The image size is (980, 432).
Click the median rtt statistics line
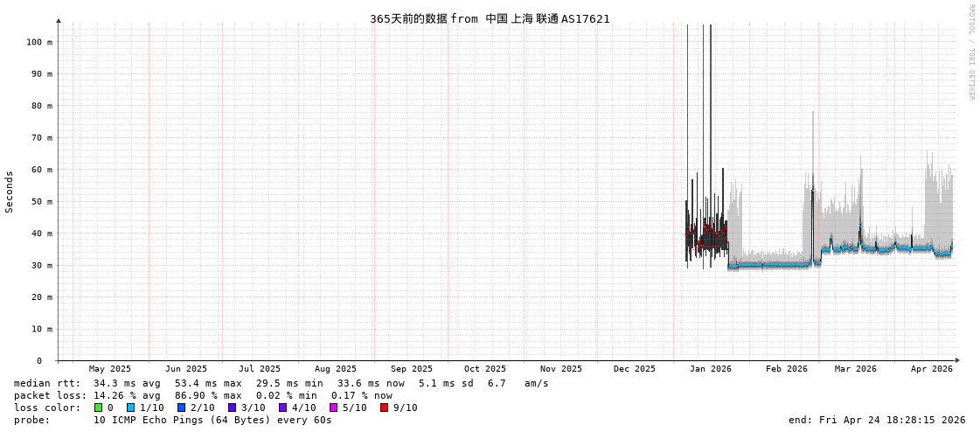click(281, 383)
